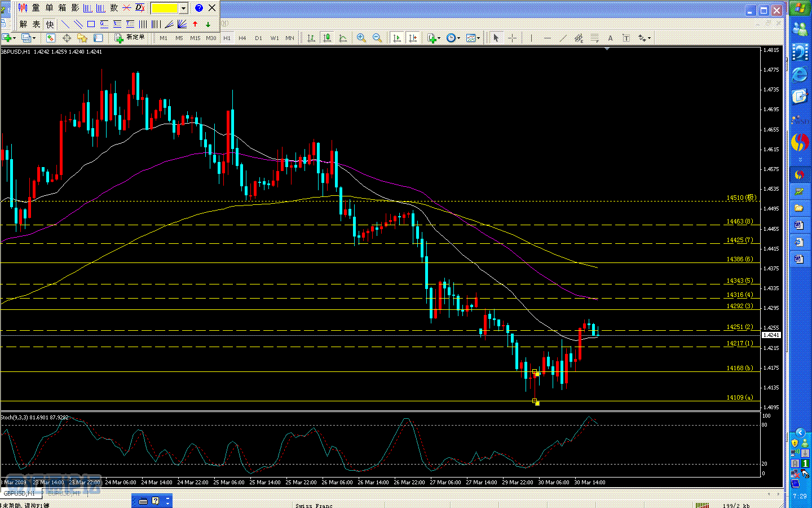This screenshot has height=508, width=812.
Task: Toggle chart auto scroll
Action: pyautogui.click(x=396, y=38)
